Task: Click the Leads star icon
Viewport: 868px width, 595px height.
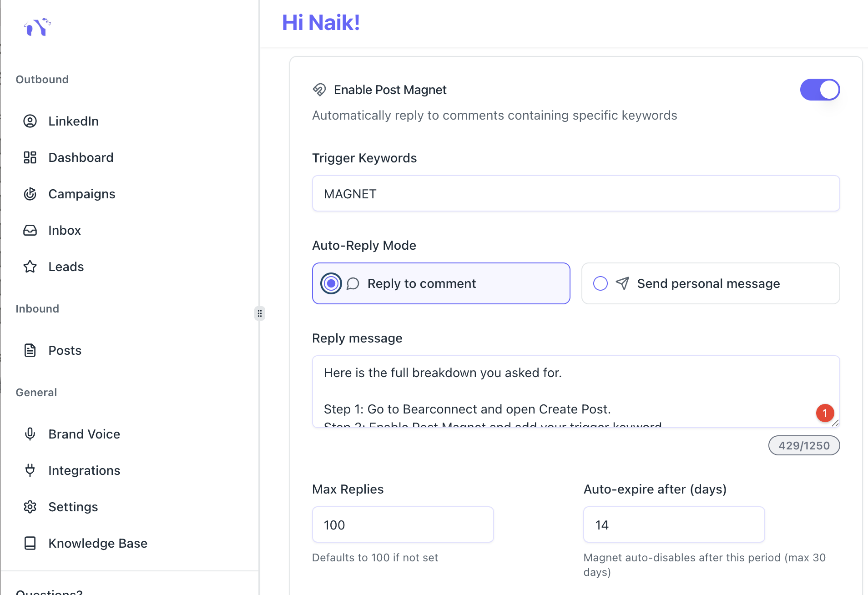Action: click(30, 267)
